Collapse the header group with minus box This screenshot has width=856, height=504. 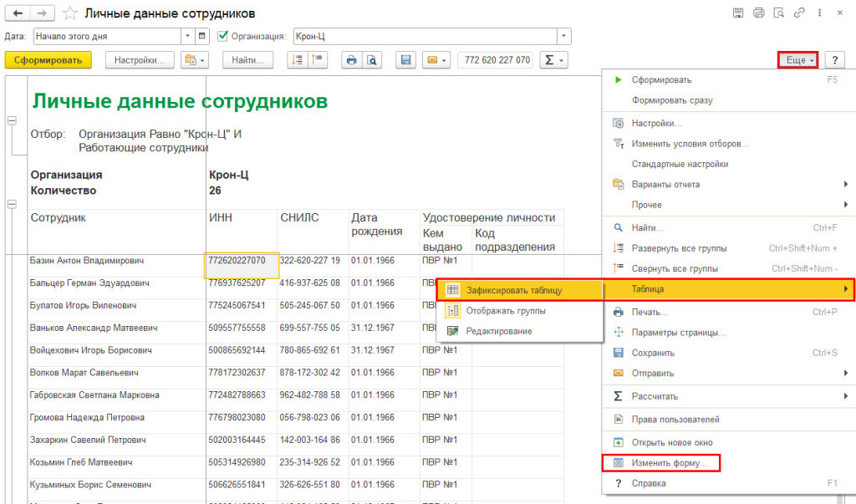[x=12, y=120]
